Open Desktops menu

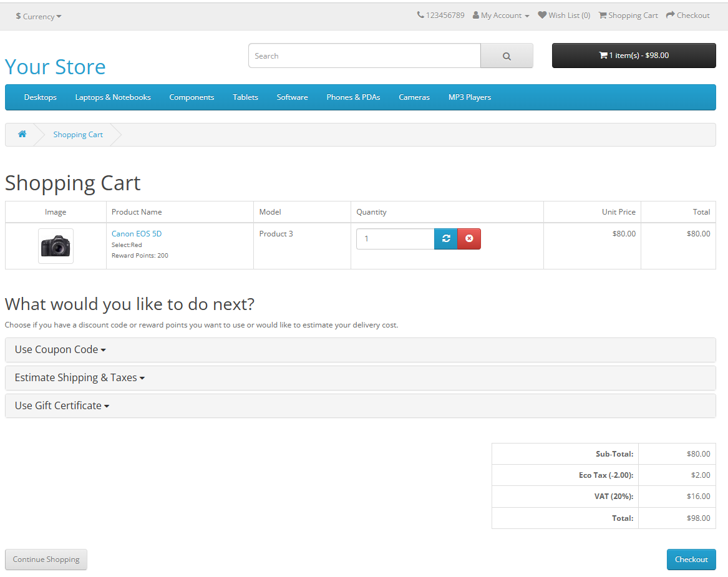[41, 97]
